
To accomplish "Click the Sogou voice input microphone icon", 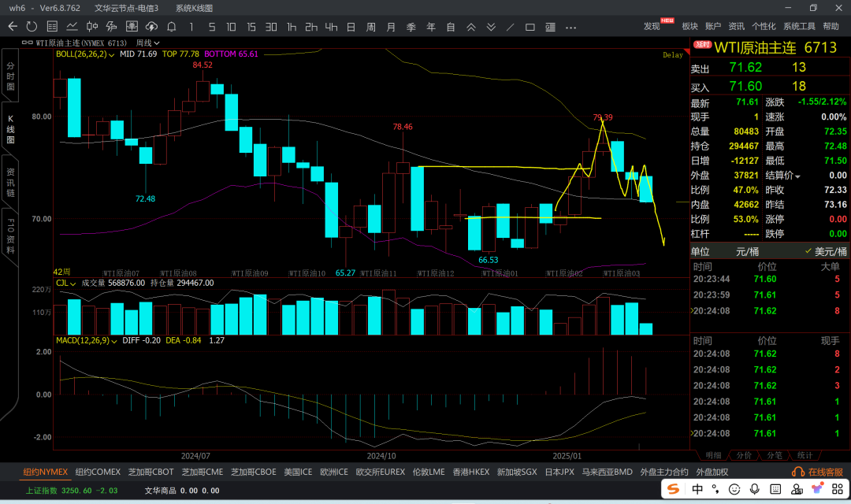I will pyautogui.click(x=754, y=489).
